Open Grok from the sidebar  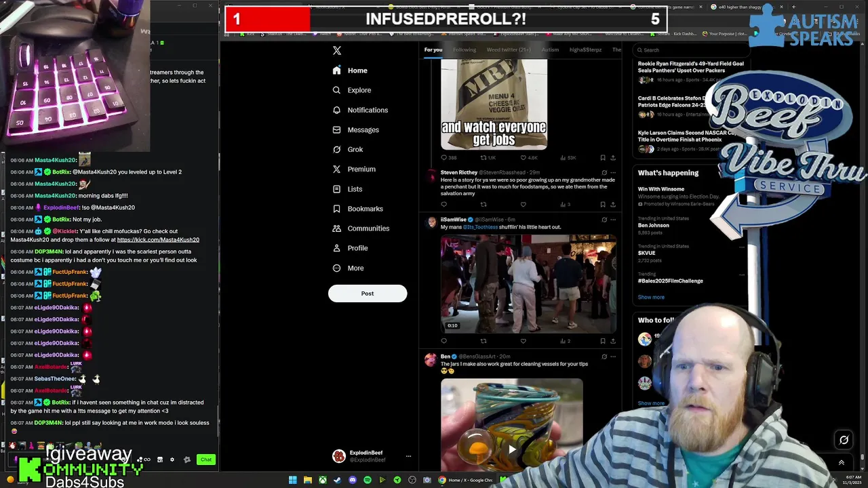348,149
